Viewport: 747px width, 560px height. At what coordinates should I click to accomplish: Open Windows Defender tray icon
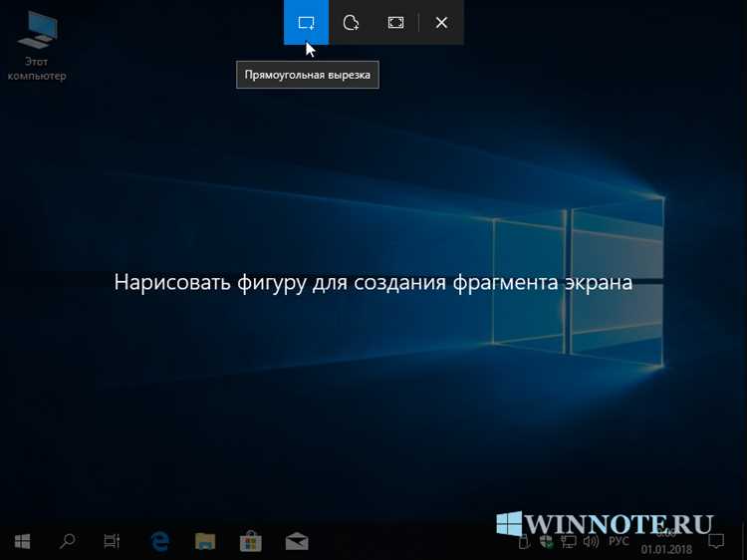click(x=547, y=542)
